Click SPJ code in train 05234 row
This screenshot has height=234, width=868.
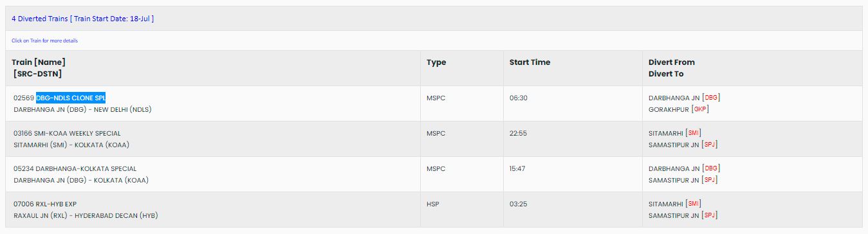click(710, 180)
